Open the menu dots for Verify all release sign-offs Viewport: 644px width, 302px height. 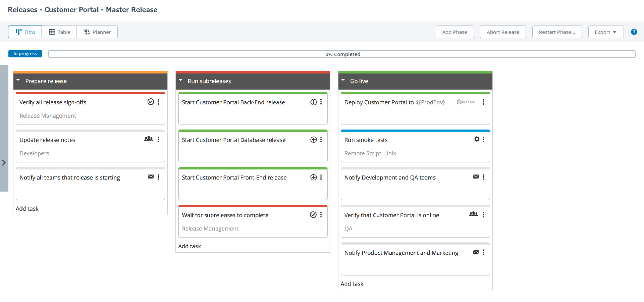[158, 102]
